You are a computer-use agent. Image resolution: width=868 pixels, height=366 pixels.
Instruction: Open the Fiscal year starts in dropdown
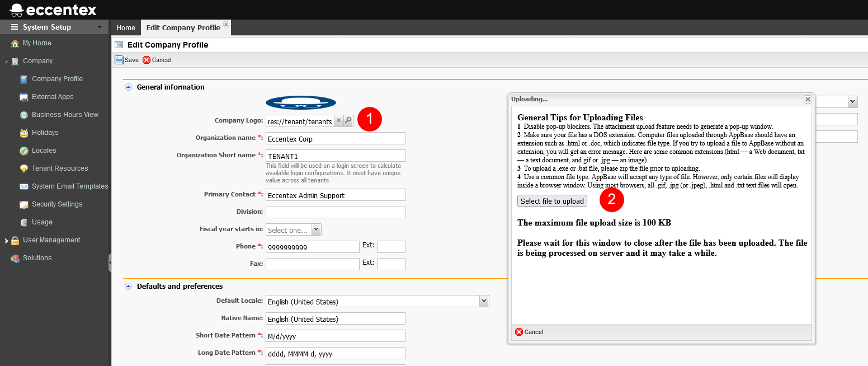tap(316, 229)
